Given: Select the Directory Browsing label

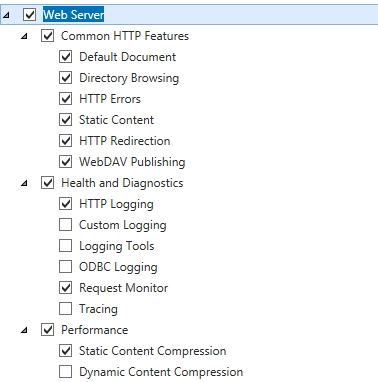Looking at the screenshot, I should [129, 78].
